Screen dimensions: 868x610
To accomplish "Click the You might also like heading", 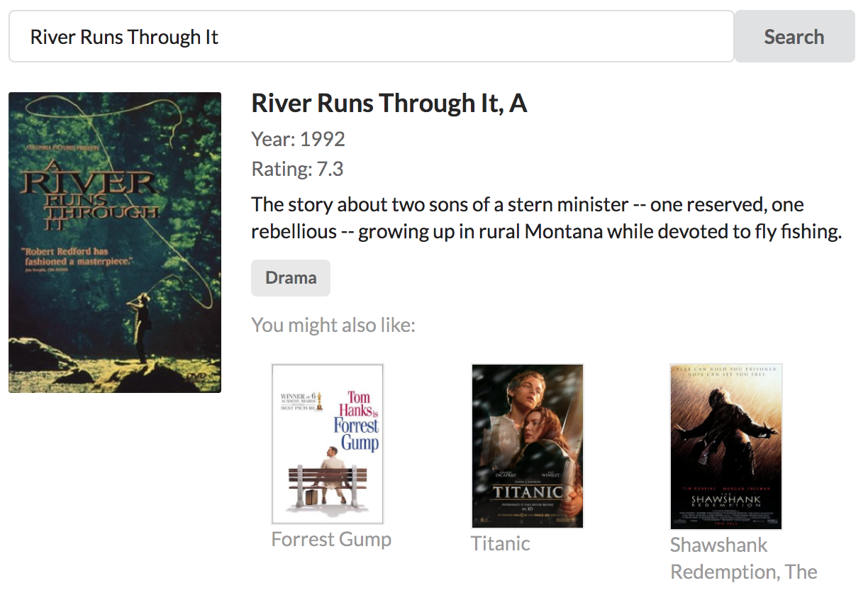I will pos(333,325).
